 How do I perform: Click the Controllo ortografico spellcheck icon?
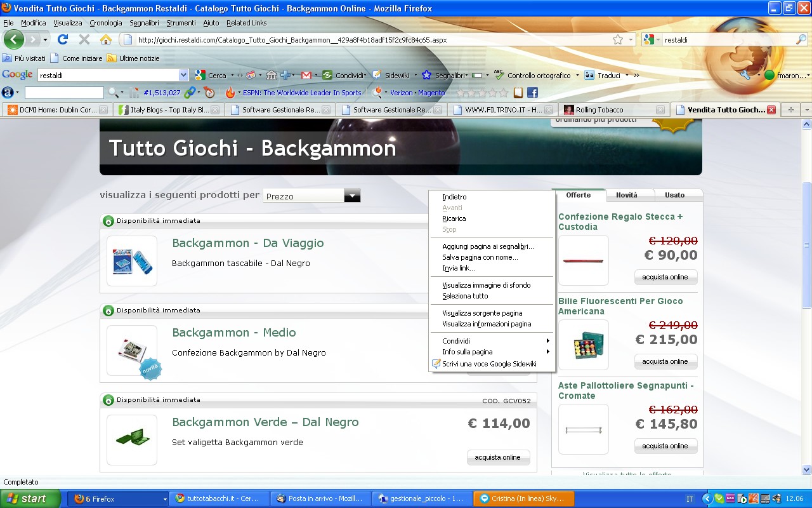coord(499,75)
